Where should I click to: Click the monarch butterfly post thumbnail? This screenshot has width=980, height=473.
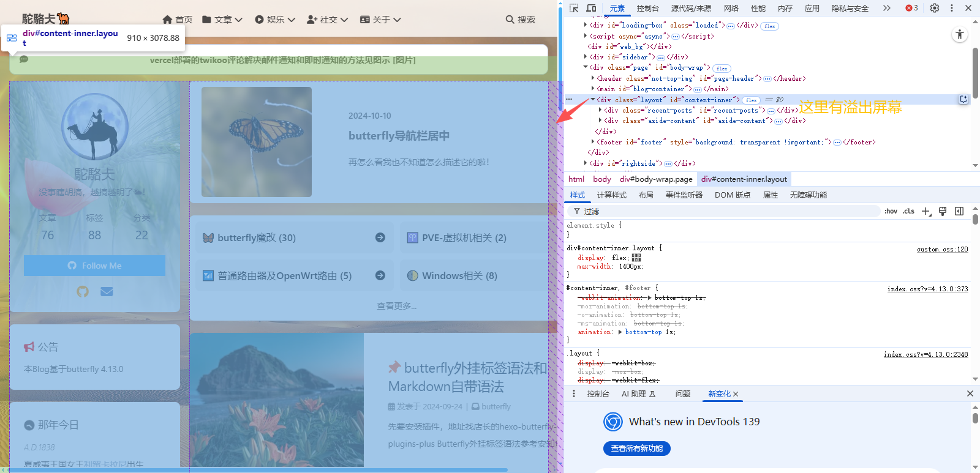257,142
